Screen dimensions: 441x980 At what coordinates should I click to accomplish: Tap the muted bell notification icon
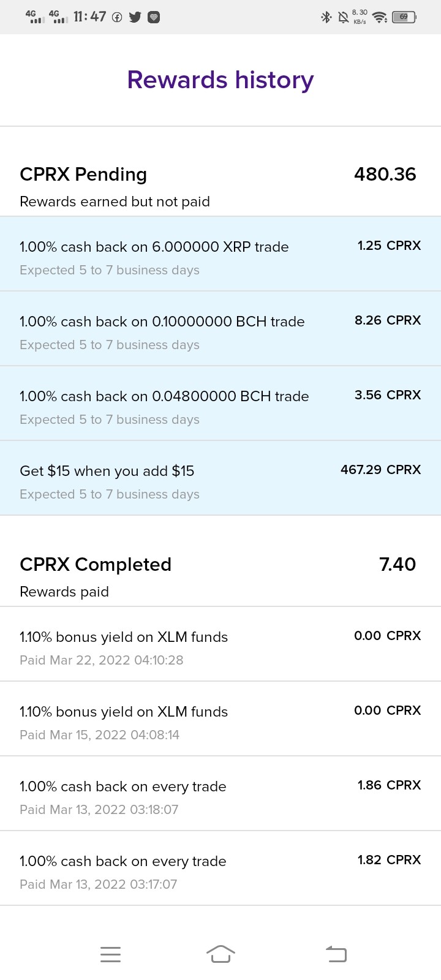click(344, 17)
